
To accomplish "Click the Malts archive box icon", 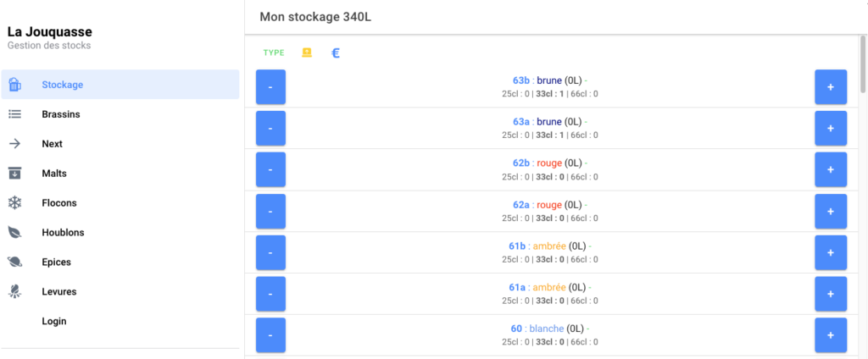I will pyautogui.click(x=15, y=173).
